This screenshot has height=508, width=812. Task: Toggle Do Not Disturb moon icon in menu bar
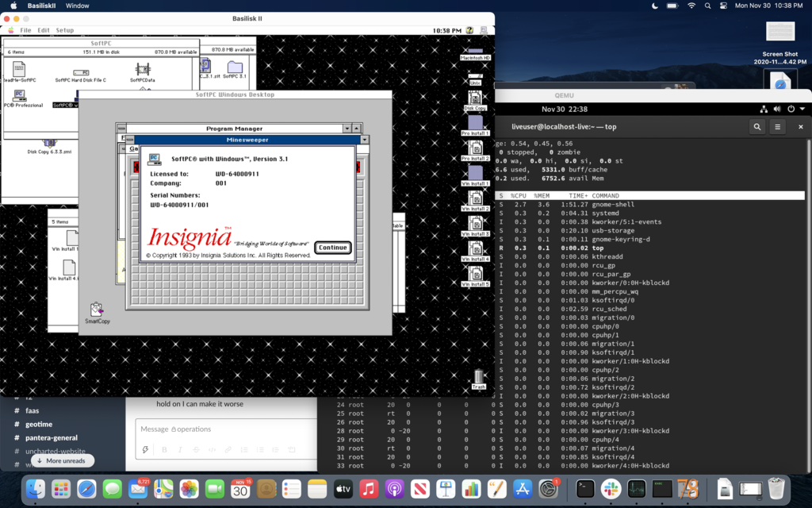click(x=654, y=6)
